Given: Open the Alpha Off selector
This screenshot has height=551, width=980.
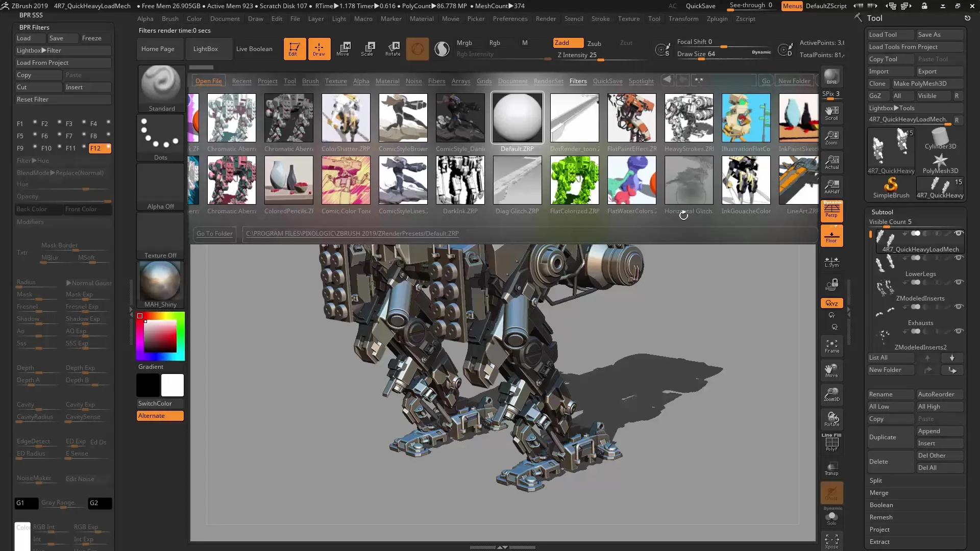Looking at the screenshot, I should pyautogui.click(x=161, y=186).
